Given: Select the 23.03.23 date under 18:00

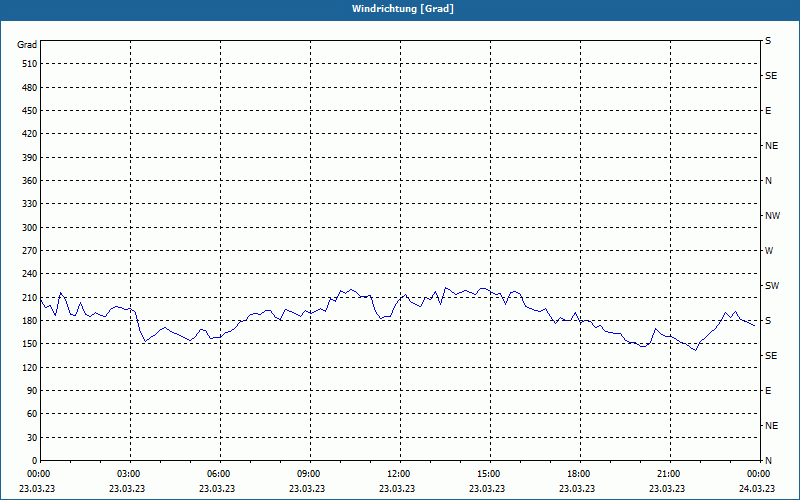Looking at the screenshot, I should (x=577, y=488).
